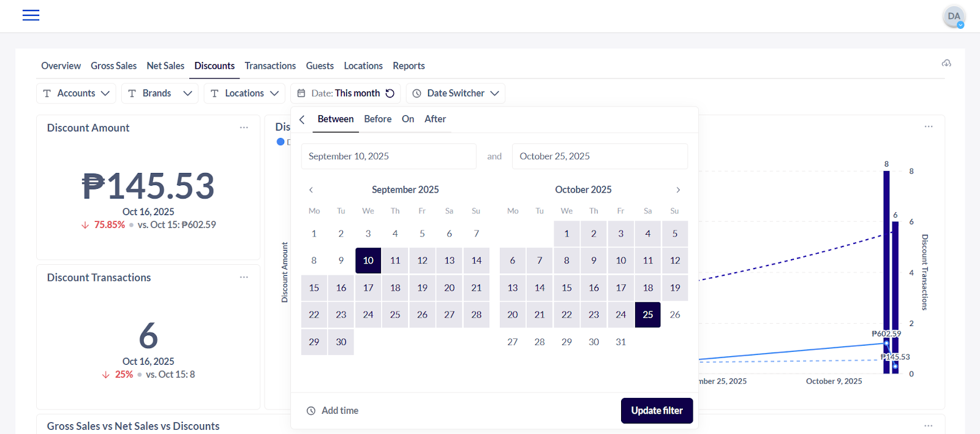This screenshot has width=980, height=434.
Task: Open the Date Switcher dropdown
Action: point(456,93)
